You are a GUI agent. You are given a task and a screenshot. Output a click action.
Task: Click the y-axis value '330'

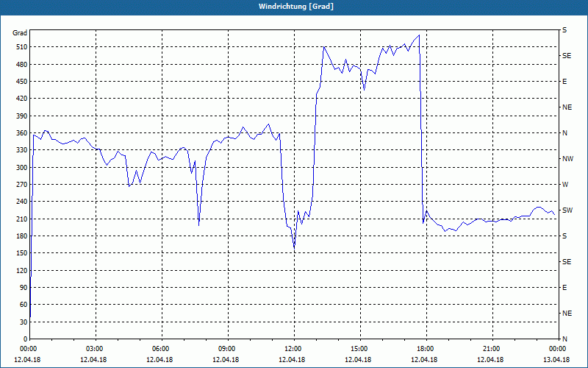[x=22, y=150]
